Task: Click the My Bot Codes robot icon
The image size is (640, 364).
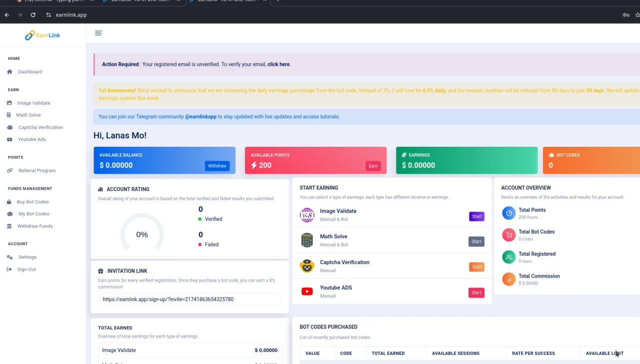Action: point(9,214)
